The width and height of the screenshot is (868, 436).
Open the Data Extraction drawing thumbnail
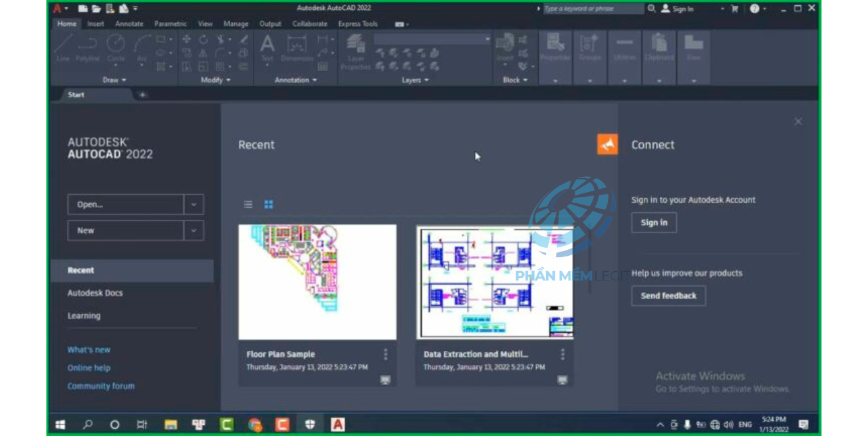(x=495, y=282)
